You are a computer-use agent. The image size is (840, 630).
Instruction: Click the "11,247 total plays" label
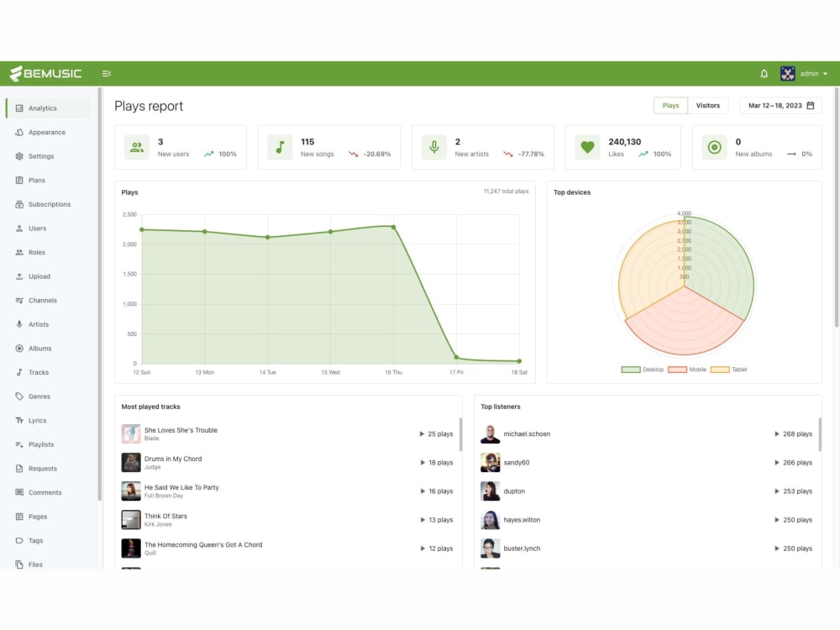[x=507, y=192]
